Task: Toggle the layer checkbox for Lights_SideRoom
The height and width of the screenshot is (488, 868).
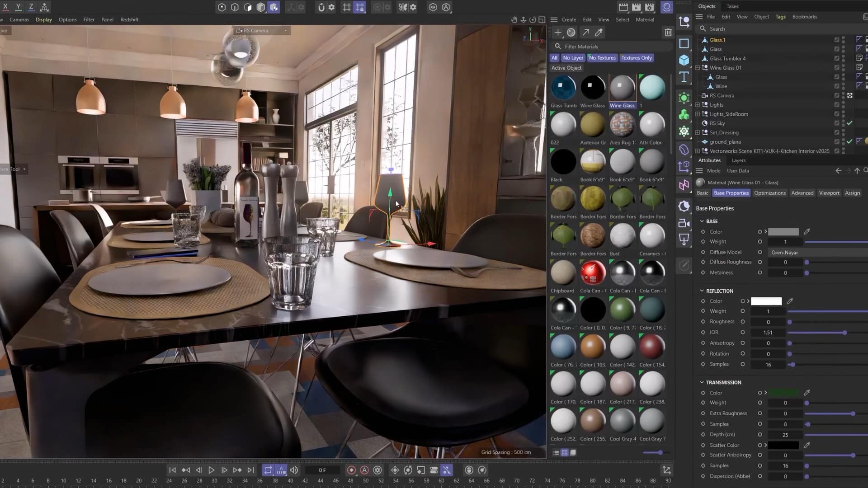Action: pyautogui.click(x=837, y=114)
